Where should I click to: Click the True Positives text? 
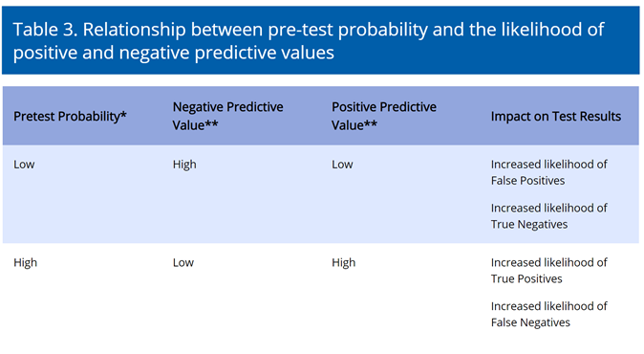pyautogui.click(x=526, y=278)
